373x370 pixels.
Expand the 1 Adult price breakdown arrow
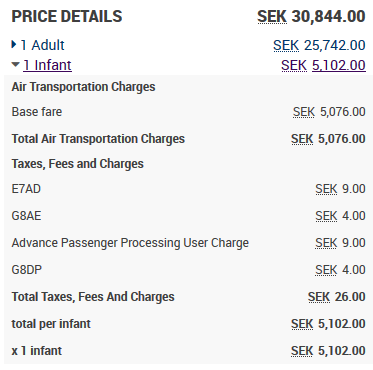(14, 44)
